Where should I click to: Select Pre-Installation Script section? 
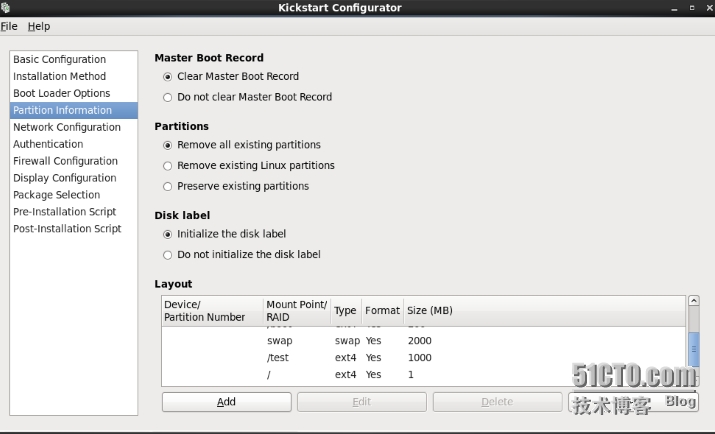click(73, 212)
